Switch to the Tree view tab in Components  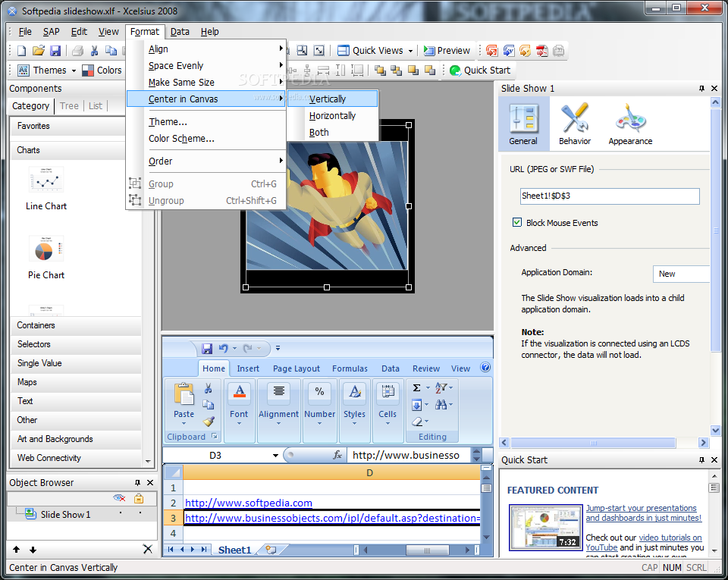(x=69, y=106)
